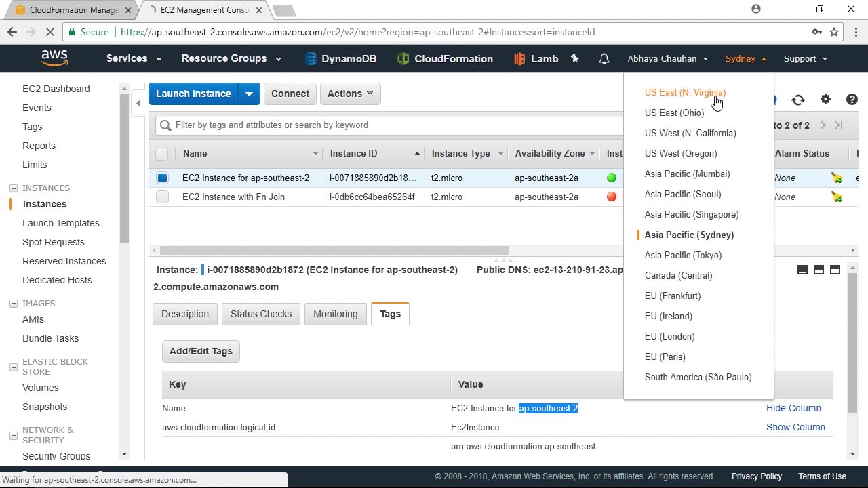Switch to the Description tab

coord(185,314)
